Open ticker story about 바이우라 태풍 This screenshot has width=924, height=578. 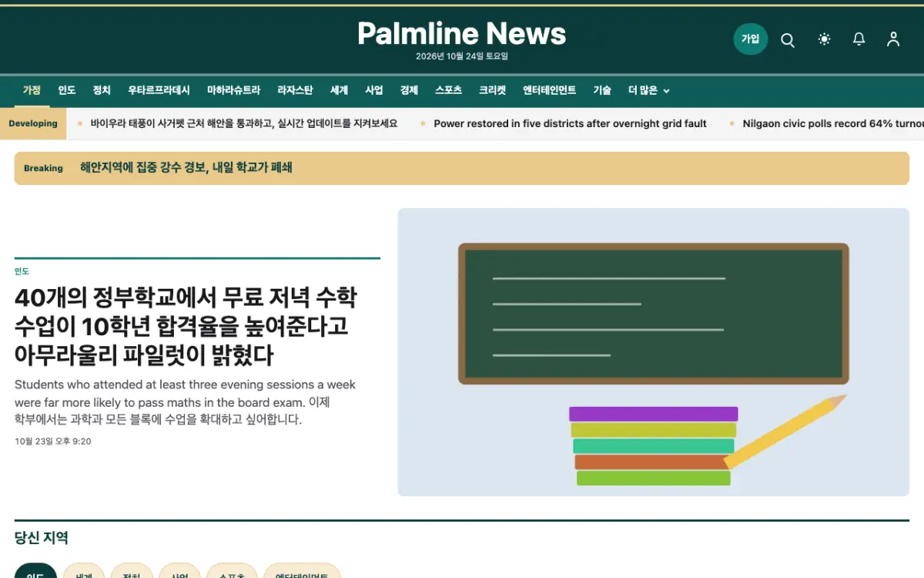pos(244,123)
